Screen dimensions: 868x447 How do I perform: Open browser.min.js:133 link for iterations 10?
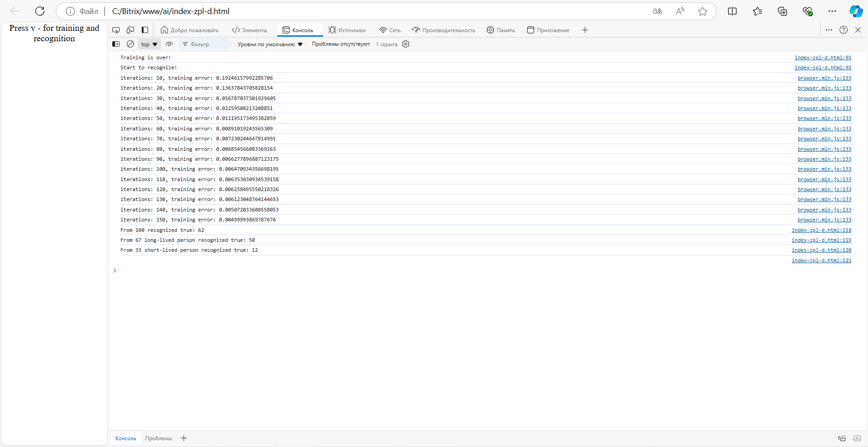[825, 78]
